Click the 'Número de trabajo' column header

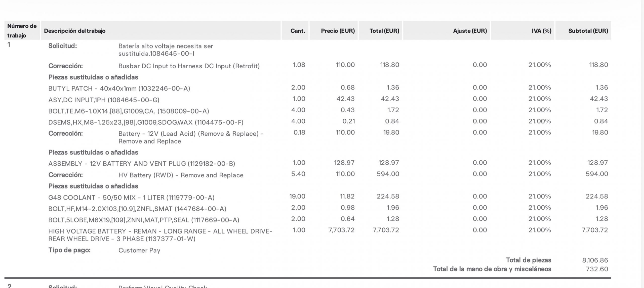coord(22,30)
